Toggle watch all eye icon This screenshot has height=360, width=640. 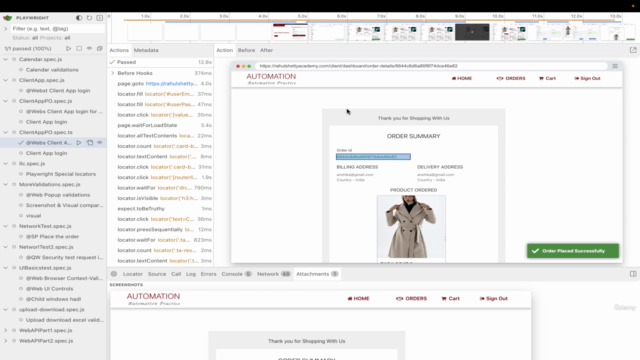pos(89,49)
